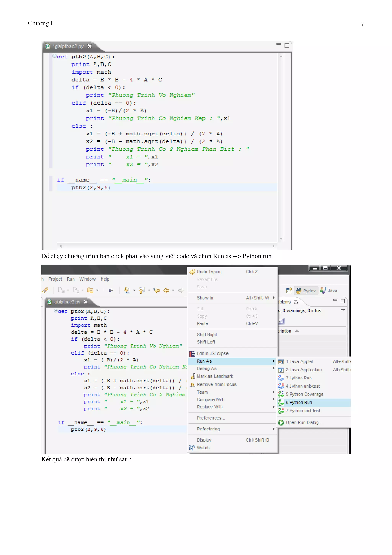Open Preferences... from context menu
Image resolution: width=392 pixels, height=555 pixels.
(233, 418)
